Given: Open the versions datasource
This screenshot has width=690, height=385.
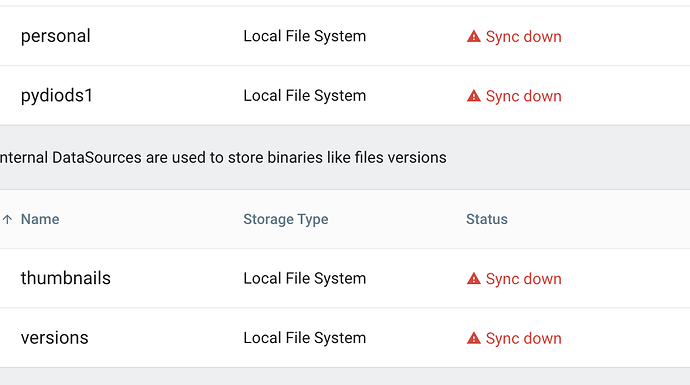Looking at the screenshot, I should tap(55, 338).
